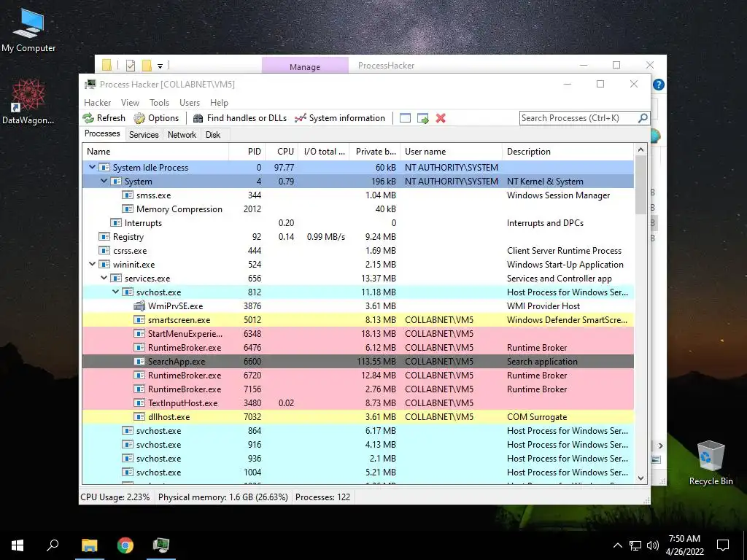Click the CPU Usage status bar entry

[115, 497]
